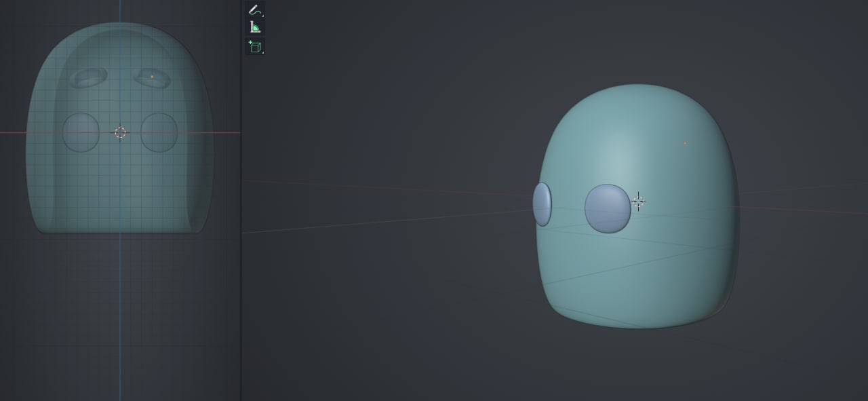Viewport: 868px width, 401px height.
Task: Select side eye disc on head's edge
Action: pyautogui.click(x=542, y=204)
